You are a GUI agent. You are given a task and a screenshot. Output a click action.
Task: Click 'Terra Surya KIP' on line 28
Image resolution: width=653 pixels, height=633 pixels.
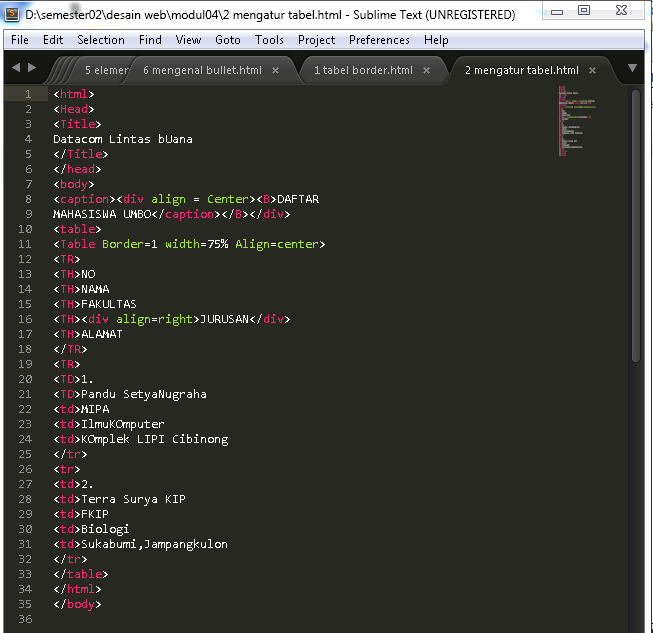(x=133, y=499)
